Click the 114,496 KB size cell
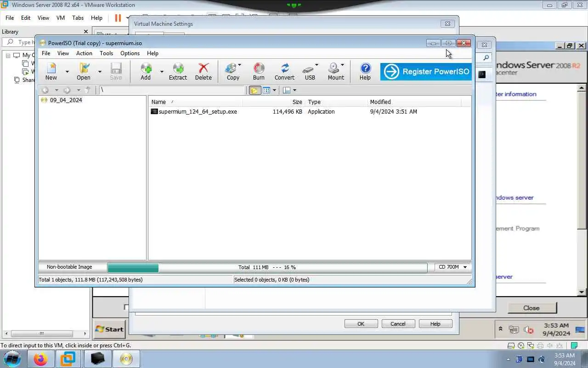Image resolution: width=588 pixels, height=368 pixels. [x=287, y=111]
